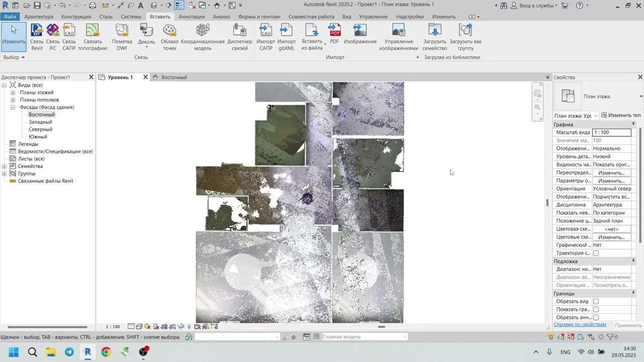Click the Связь САПР ribbon icon

coord(69,37)
